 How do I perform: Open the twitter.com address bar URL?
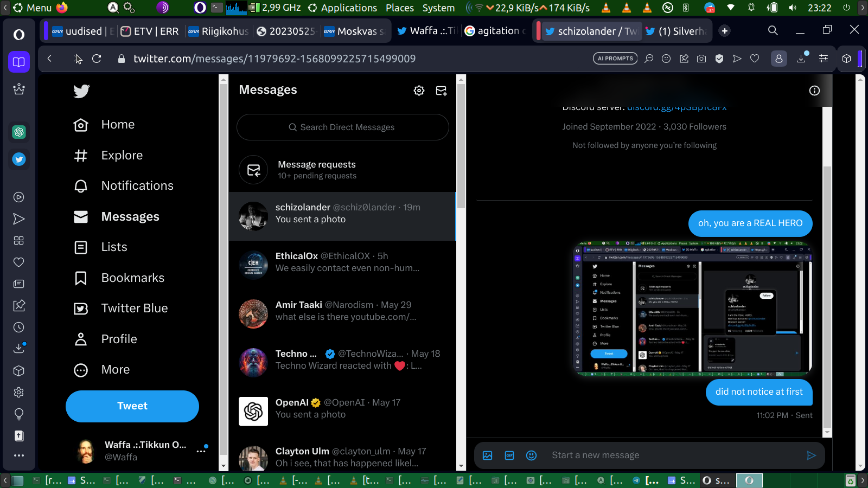coord(275,59)
